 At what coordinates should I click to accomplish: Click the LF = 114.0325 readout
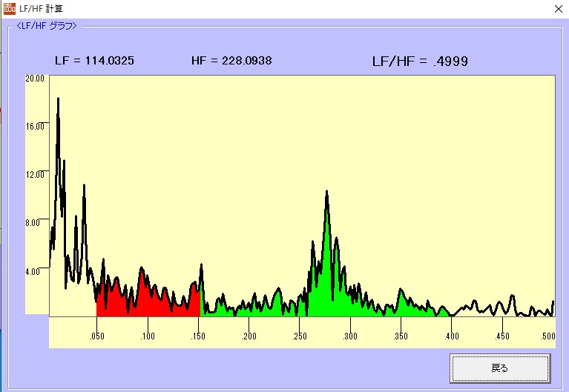(94, 60)
